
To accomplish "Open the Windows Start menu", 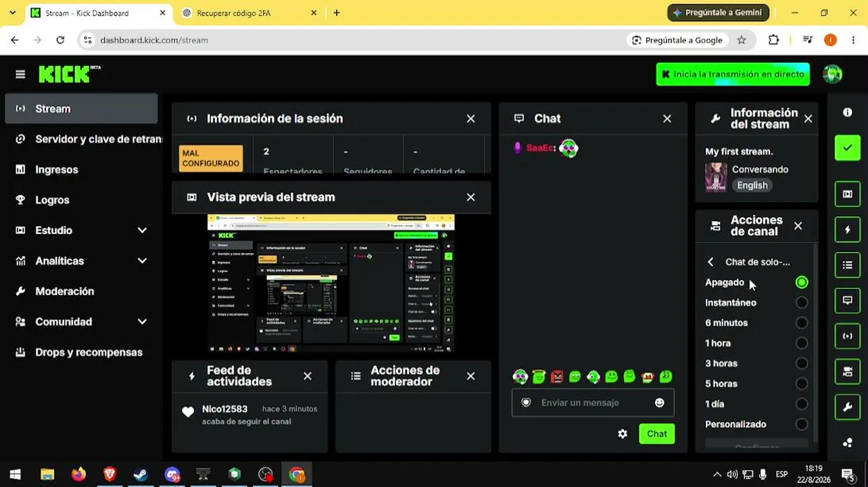I will click(x=15, y=475).
